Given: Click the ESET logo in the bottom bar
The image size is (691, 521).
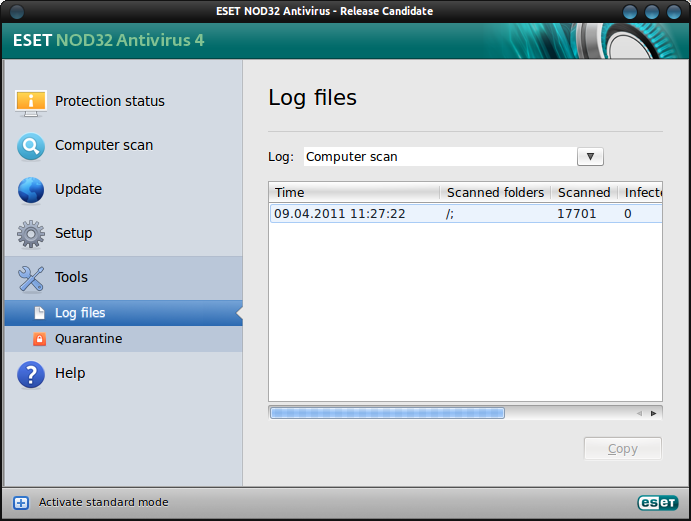Looking at the screenshot, I should [658, 502].
